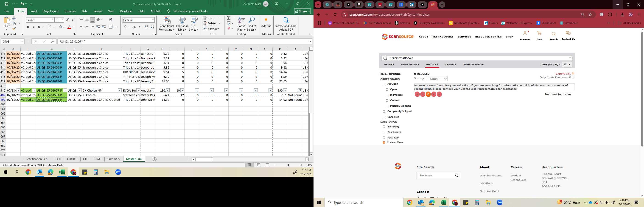
Task: Click the Underline button in Excel
Action: [39, 27]
